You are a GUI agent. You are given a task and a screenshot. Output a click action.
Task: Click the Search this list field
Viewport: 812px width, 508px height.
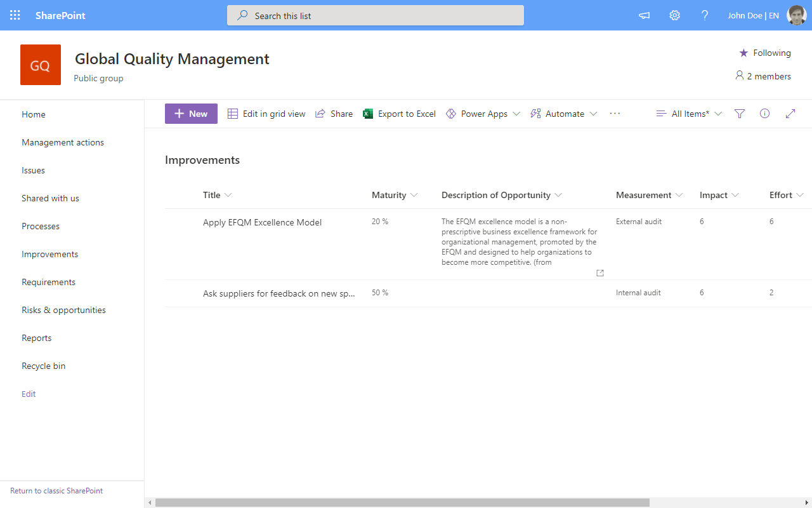pos(375,15)
